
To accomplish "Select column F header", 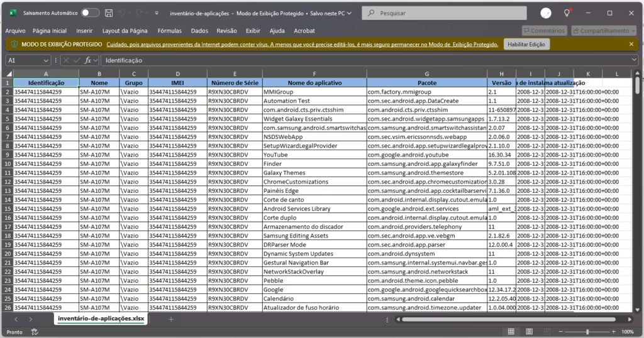I will [314, 74].
